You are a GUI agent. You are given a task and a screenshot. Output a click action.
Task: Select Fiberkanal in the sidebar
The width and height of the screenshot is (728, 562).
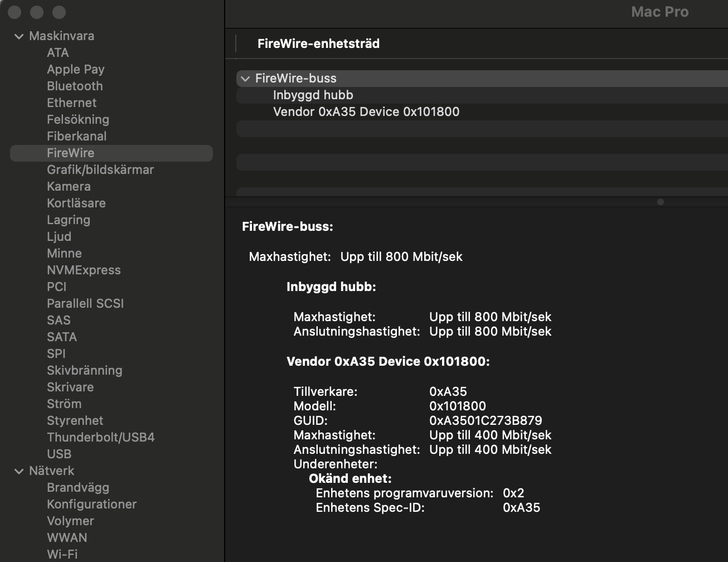pyautogui.click(x=76, y=136)
